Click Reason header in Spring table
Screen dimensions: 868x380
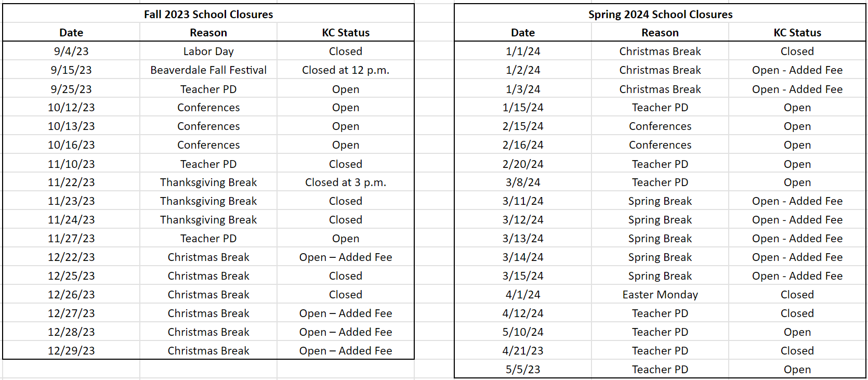(660, 32)
